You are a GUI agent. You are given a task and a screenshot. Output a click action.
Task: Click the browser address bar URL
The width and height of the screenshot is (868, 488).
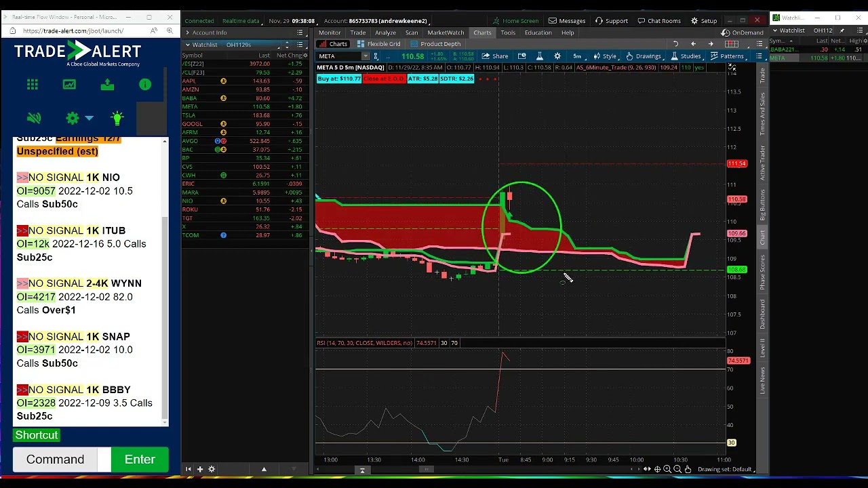73,30
